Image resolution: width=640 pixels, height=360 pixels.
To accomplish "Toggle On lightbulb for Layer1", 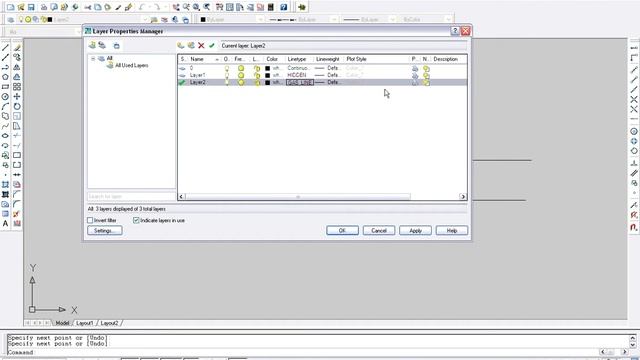I will tap(227, 76).
